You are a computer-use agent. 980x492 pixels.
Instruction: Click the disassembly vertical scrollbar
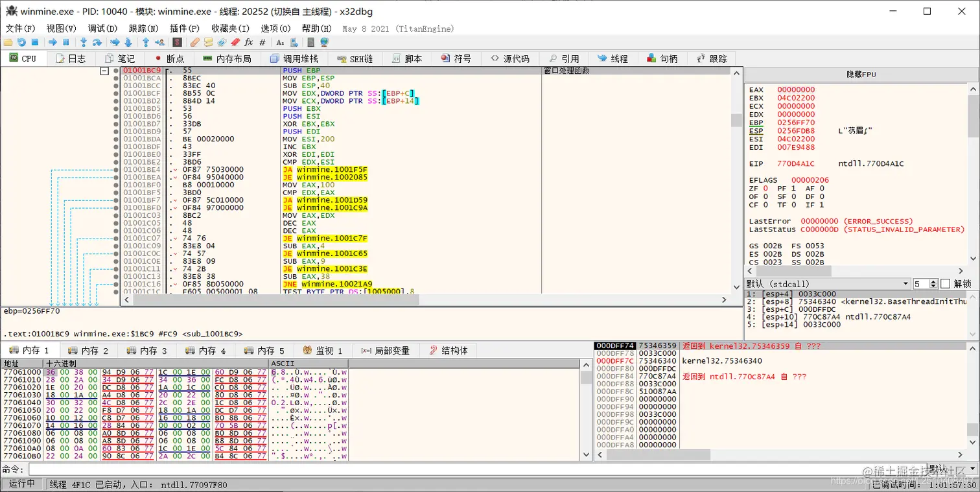pos(736,180)
